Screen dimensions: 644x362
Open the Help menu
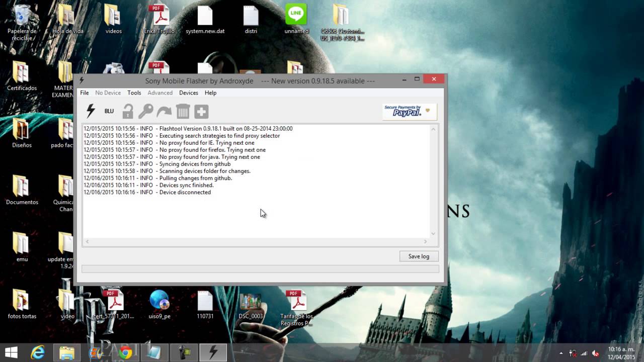211,93
